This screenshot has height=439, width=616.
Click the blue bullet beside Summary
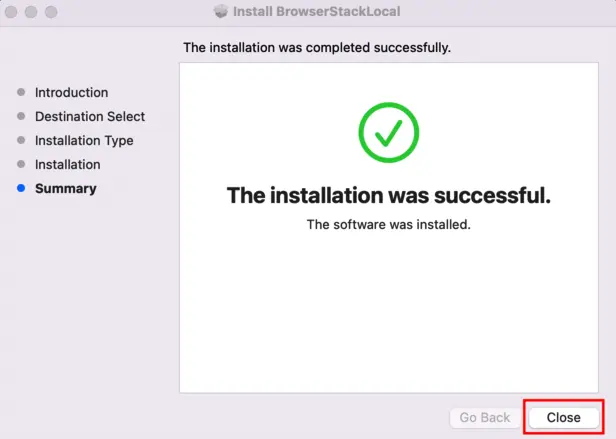coord(21,189)
